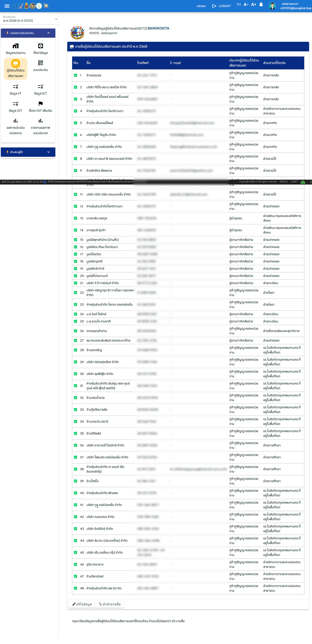Click the LOGOUT button
312x644 pixels.
click(221, 6)
